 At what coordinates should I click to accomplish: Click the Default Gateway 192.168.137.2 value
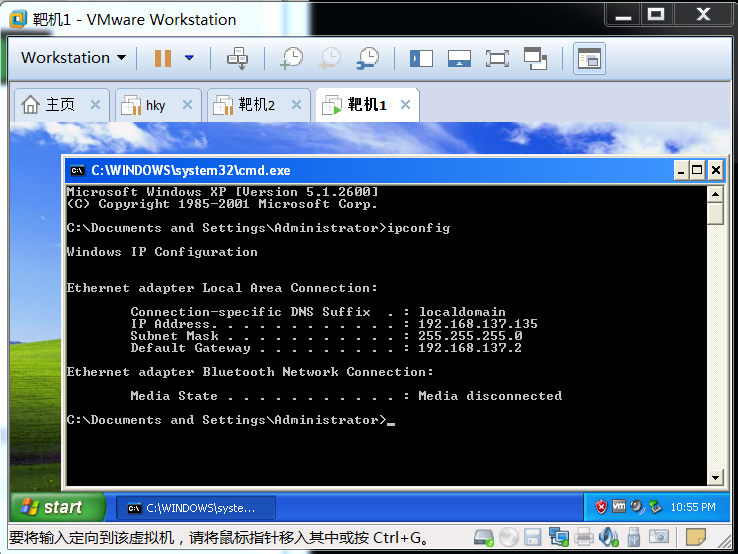(x=470, y=348)
